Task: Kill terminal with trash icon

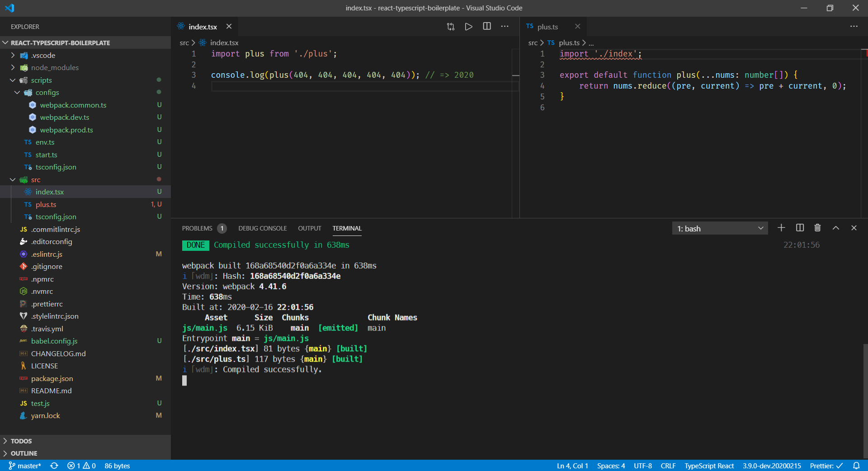Action: pyautogui.click(x=817, y=228)
